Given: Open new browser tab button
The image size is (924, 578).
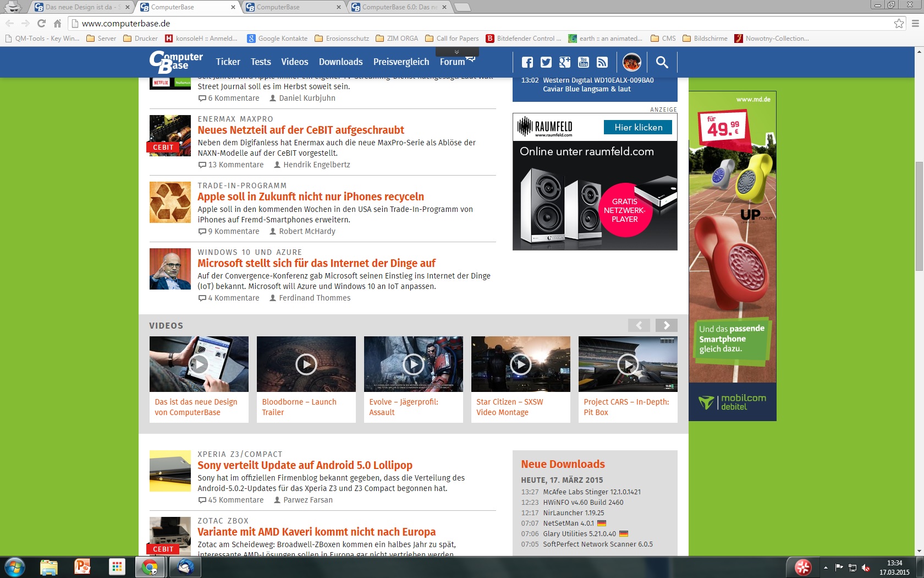Looking at the screenshot, I should point(463,7).
